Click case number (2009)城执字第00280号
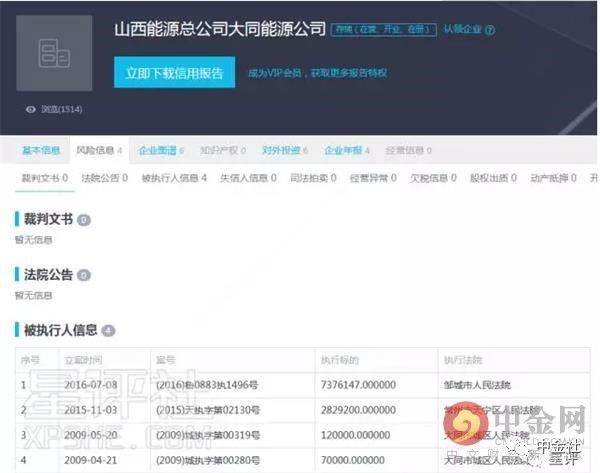Screen dimensions: 600x473 (208, 460)
